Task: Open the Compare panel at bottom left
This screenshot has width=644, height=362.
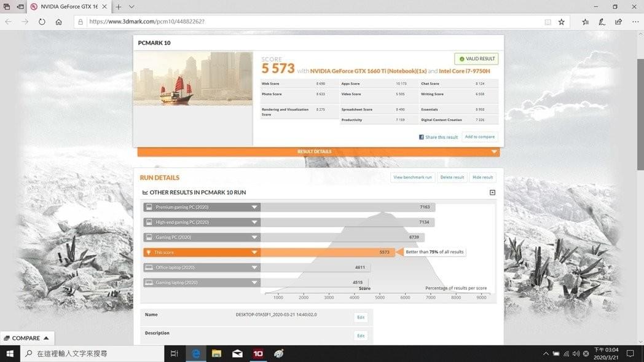Action: pos(26,338)
